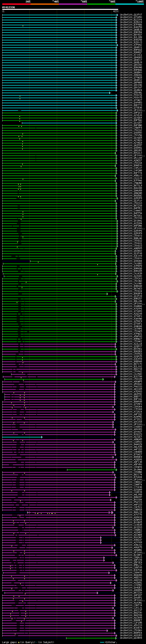Open hit UniRef100_P93076
The height and width of the screenshot is (644, 146).
click(x=131, y=95)
